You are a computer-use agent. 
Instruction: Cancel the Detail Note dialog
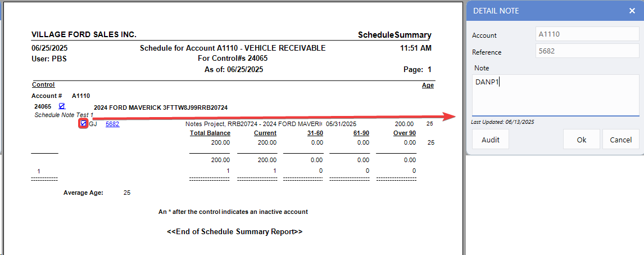(620, 140)
